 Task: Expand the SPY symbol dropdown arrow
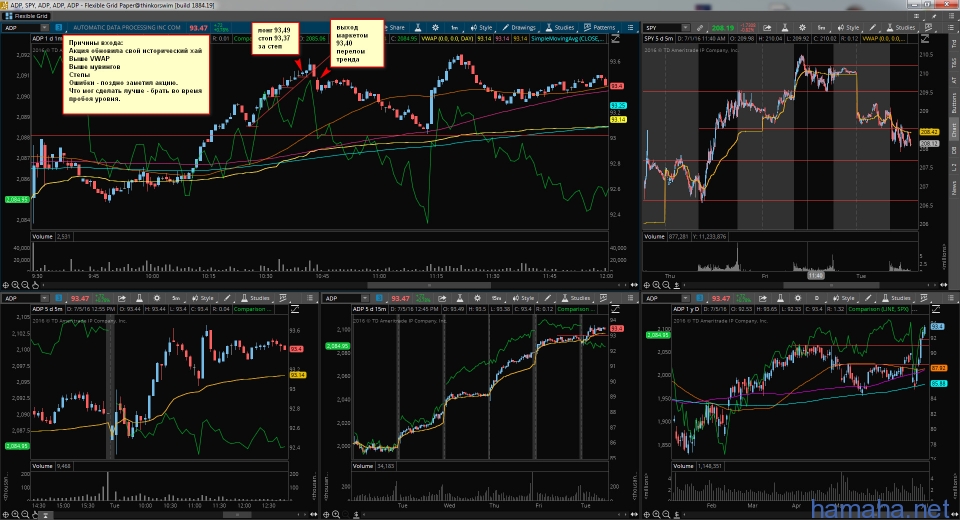point(686,28)
